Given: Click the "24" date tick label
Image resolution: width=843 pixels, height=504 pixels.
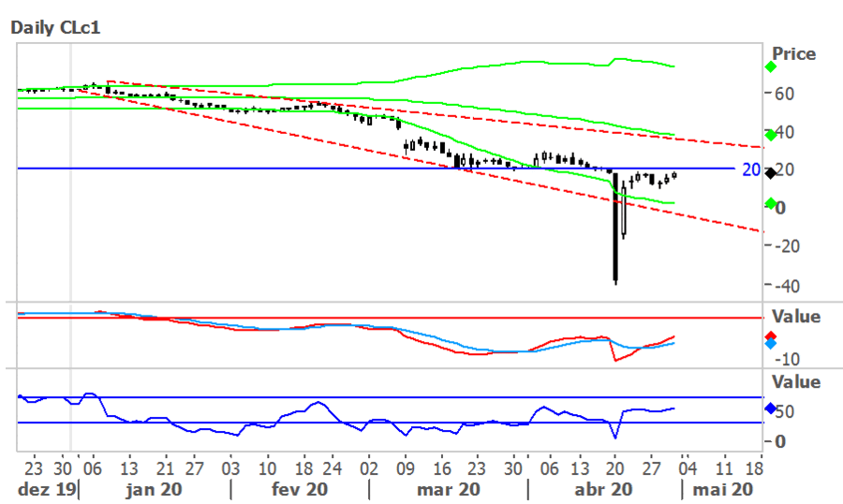Looking at the screenshot, I should [333, 468].
